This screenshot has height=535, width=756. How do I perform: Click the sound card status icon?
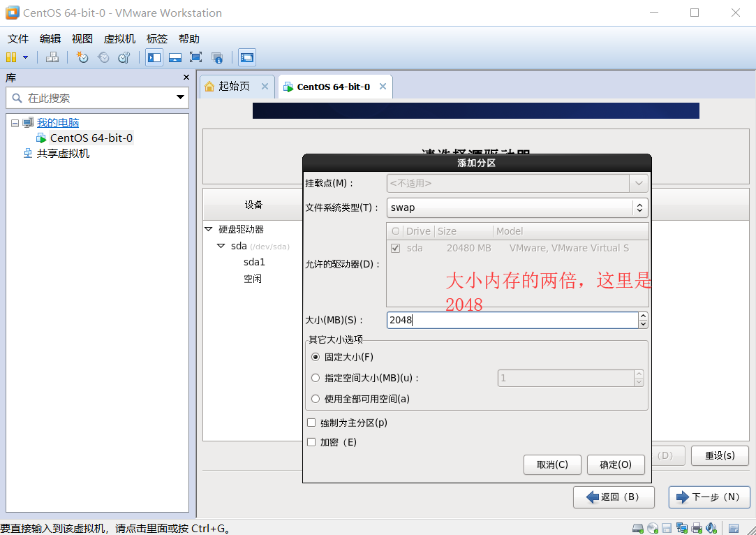coord(711,528)
